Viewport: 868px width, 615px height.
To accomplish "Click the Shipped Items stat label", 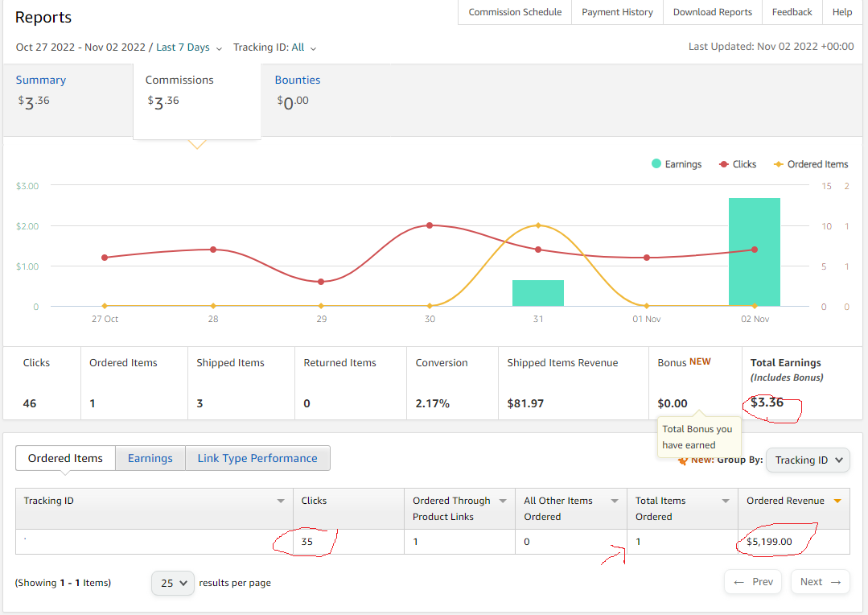I will tap(230, 363).
